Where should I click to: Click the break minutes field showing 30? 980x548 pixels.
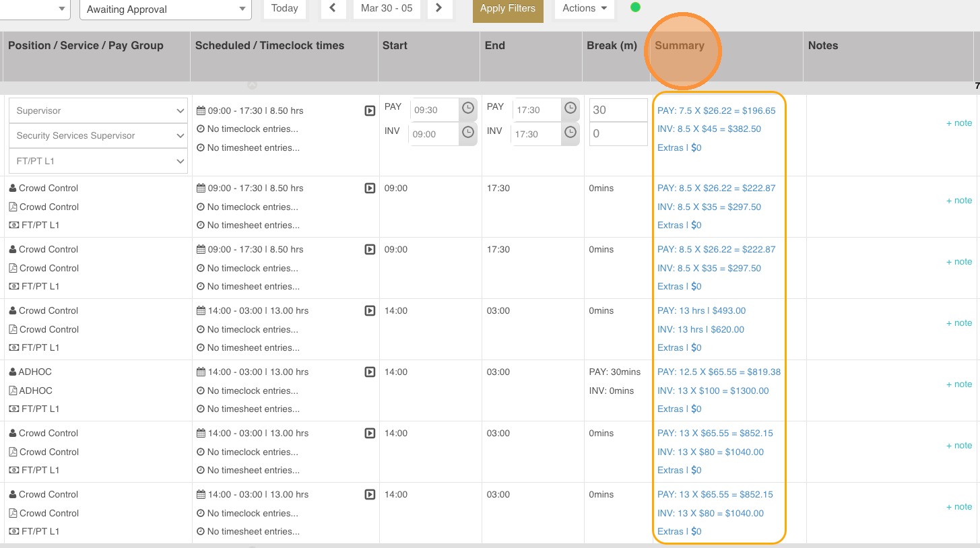point(618,110)
